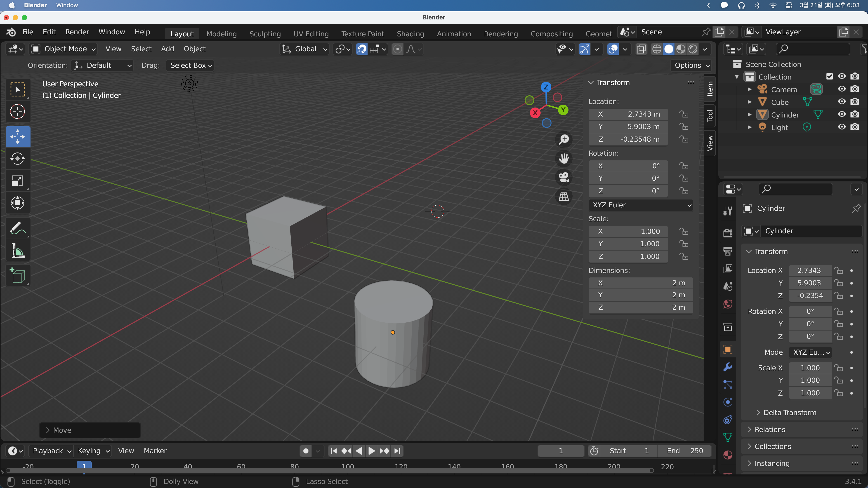Image resolution: width=868 pixels, height=488 pixels.
Task: Open the Object Constraints properties tab
Action: tap(728, 420)
